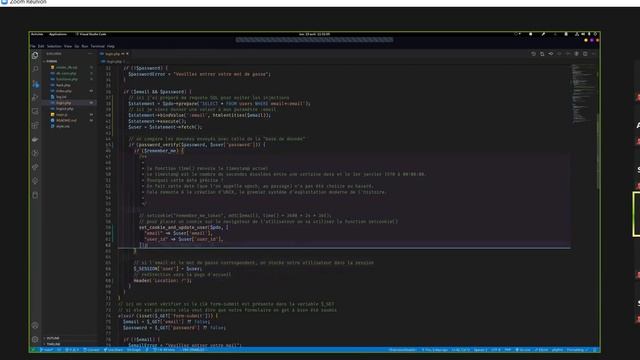
Task: Open the Terminal menu
Action: coord(98,46)
